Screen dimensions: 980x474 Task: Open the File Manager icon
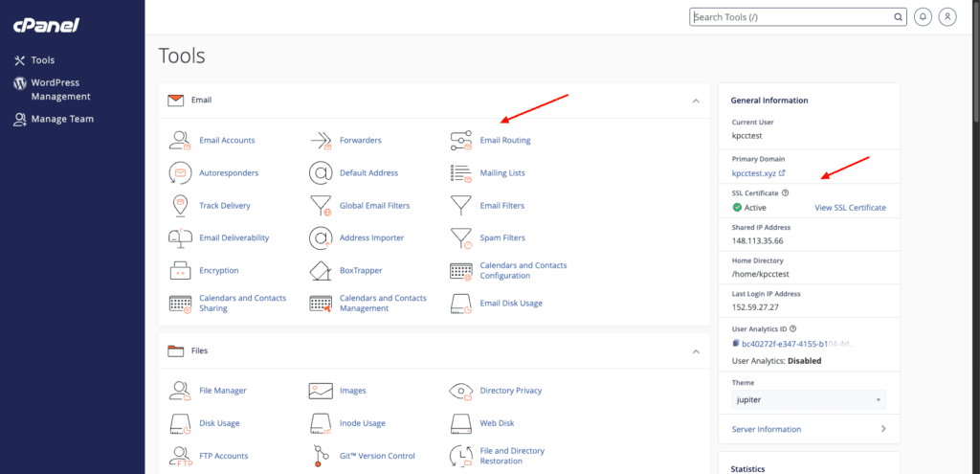click(180, 390)
